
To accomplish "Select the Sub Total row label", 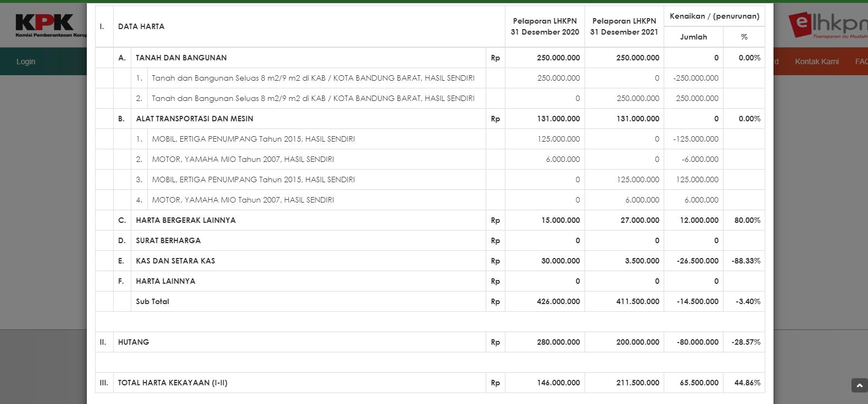I will click(153, 301).
